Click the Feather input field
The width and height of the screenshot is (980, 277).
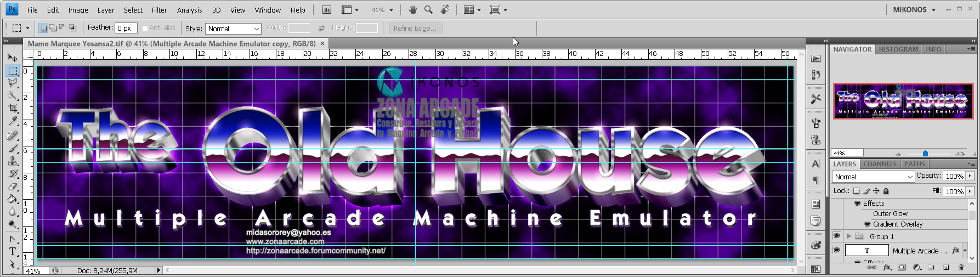tap(126, 28)
